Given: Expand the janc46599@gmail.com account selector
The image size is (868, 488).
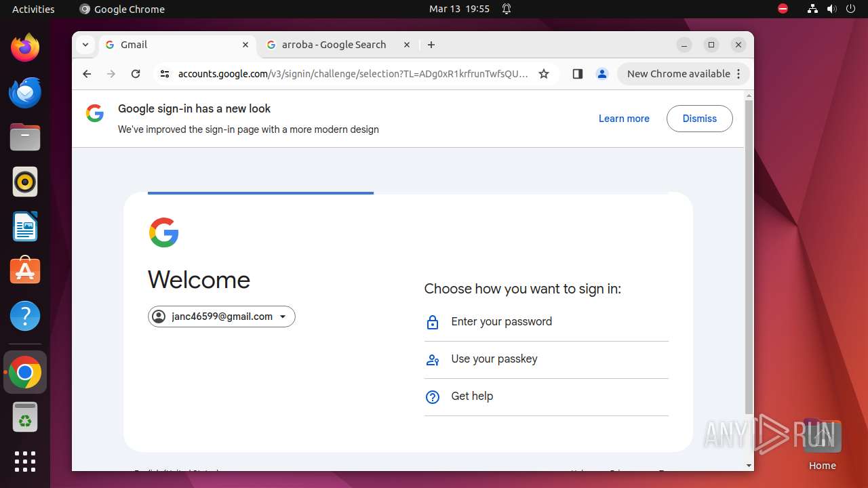Looking at the screenshot, I should click(222, 317).
